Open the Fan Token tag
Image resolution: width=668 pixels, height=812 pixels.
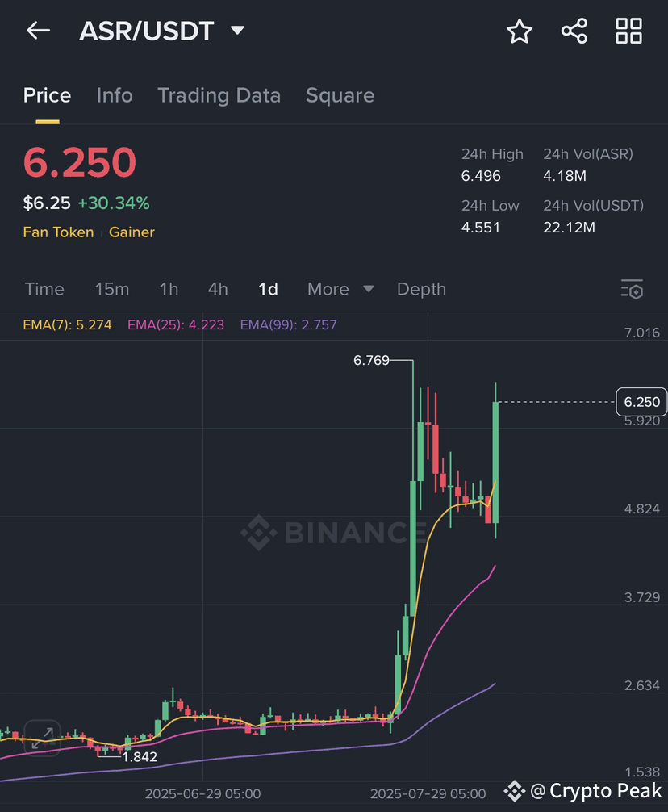[58, 232]
